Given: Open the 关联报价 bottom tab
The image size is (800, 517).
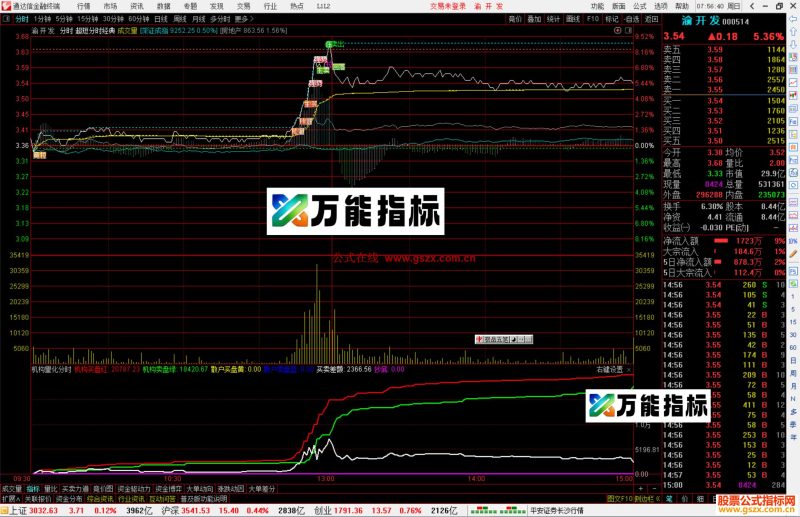Looking at the screenshot, I should click(x=38, y=499).
